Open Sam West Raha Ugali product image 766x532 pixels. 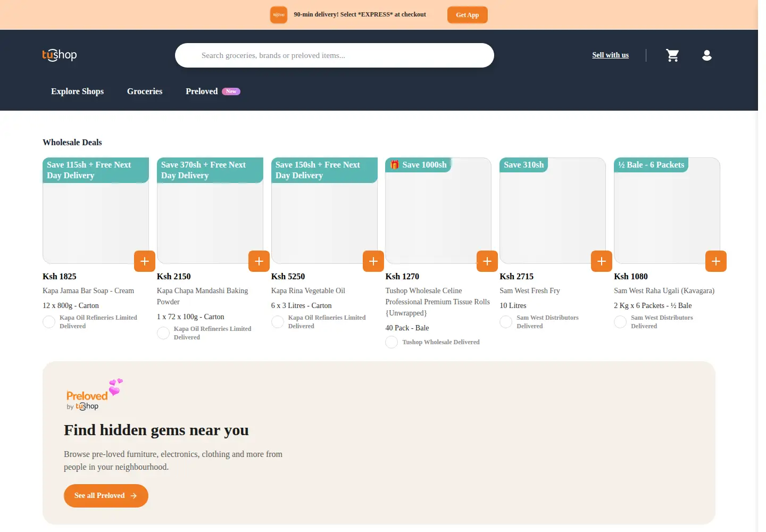point(667,211)
